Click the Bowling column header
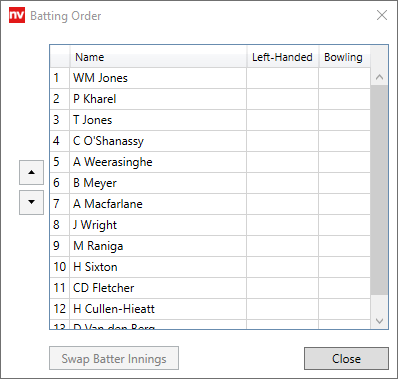398x379 pixels. pos(344,57)
